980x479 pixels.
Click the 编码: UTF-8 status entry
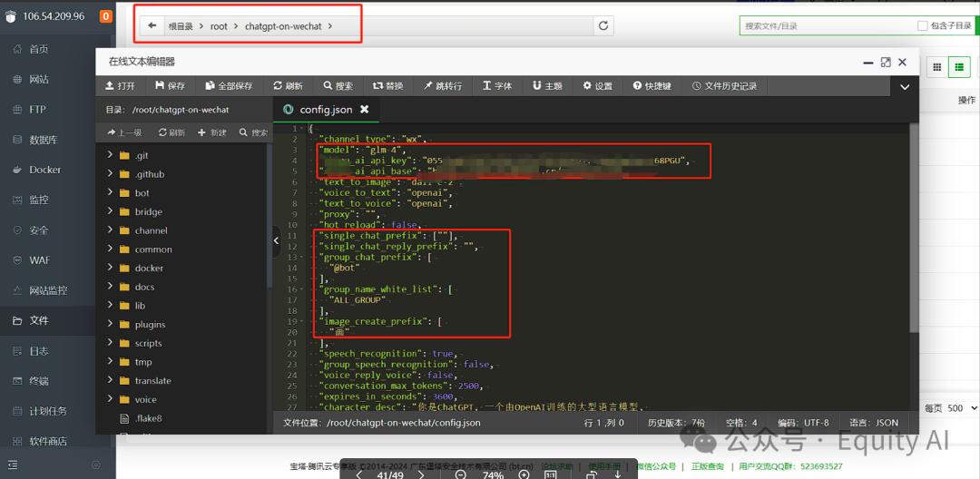[804, 423]
